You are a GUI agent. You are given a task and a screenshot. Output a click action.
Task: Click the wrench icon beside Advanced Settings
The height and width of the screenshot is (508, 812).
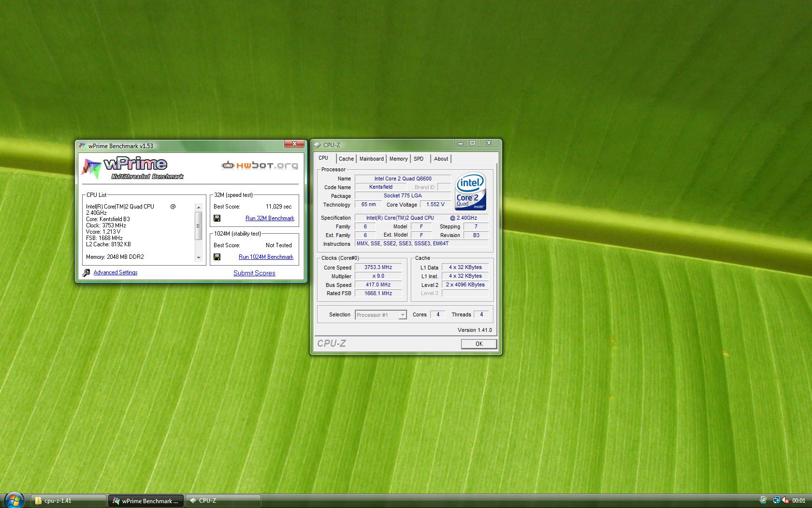tap(86, 273)
